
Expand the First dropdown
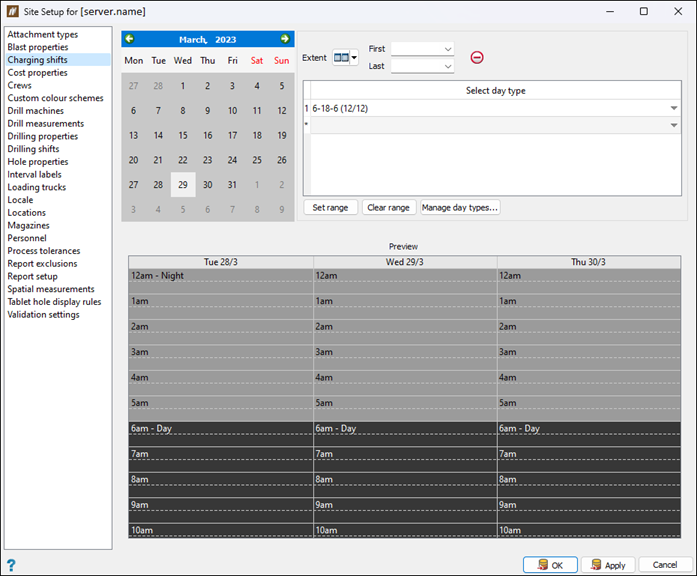[x=447, y=49]
